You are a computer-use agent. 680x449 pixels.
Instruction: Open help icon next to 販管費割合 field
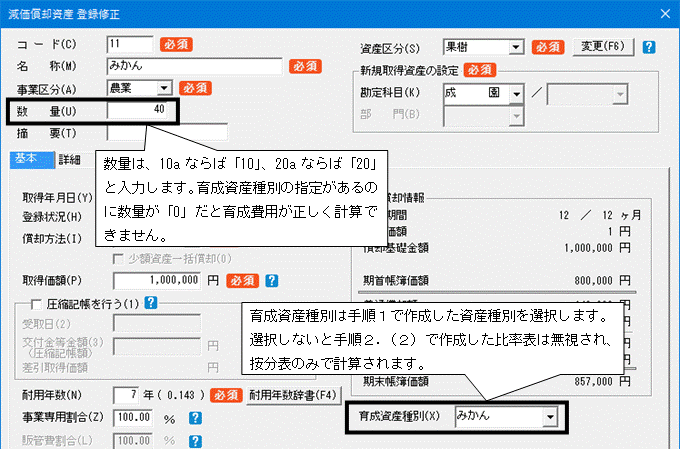195,441
